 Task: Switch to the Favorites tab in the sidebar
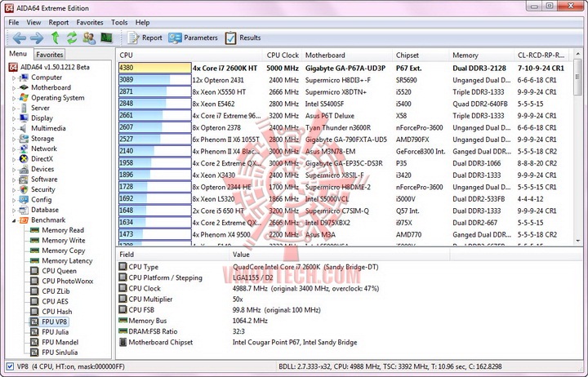tap(50, 55)
